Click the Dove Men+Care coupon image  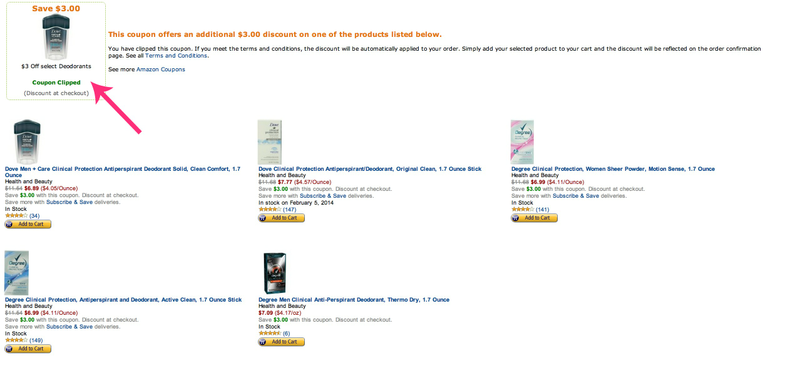tap(56, 37)
